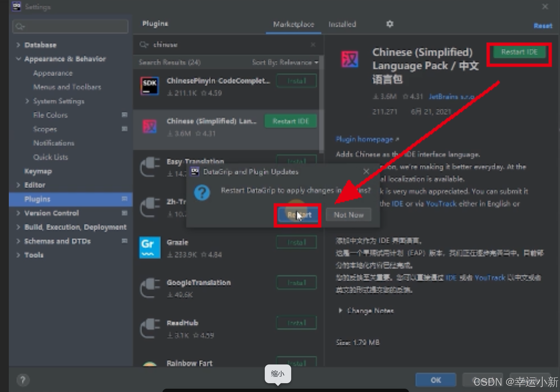Close the DataGrip and Plugin Updates dialog
This screenshot has width=560, height=392.
coord(366,171)
